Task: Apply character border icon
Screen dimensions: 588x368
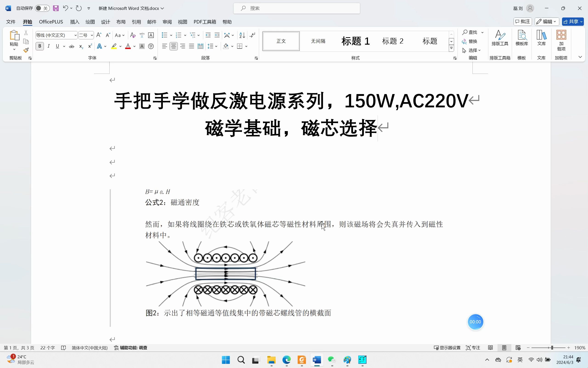Action: 151,35
